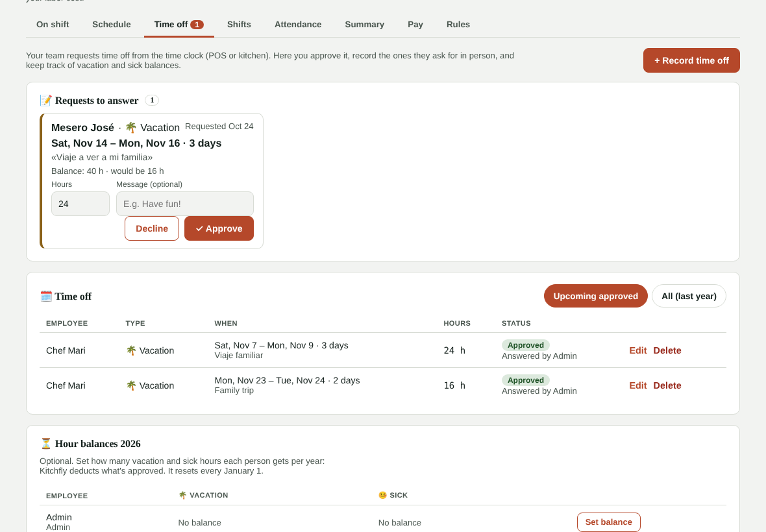
Task: Click the palm icon in Vacation column header
Action: (182, 496)
